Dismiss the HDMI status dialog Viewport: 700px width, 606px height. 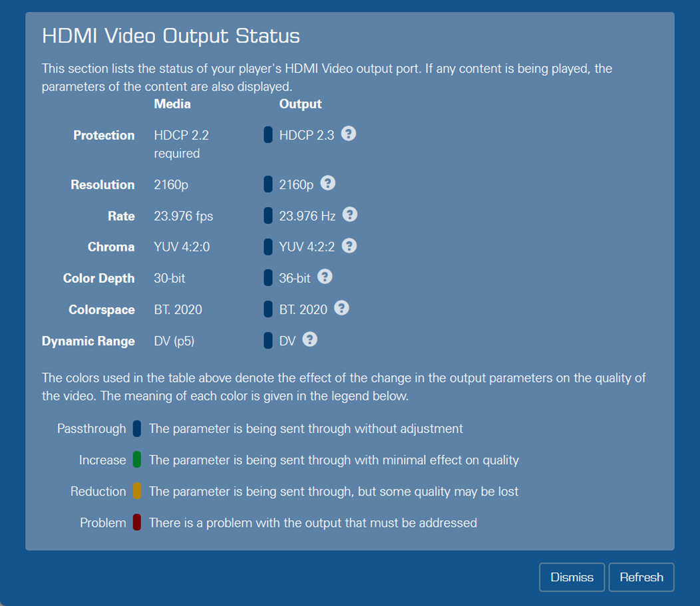click(572, 577)
